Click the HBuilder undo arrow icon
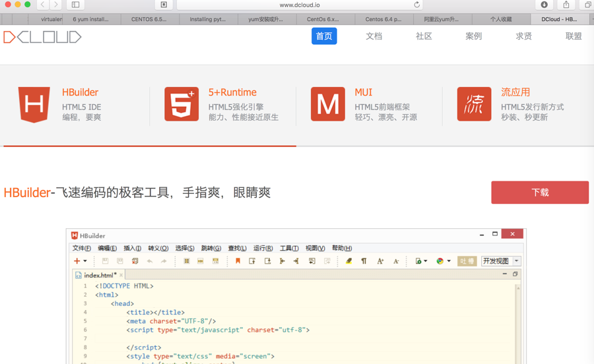 tap(150, 261)
